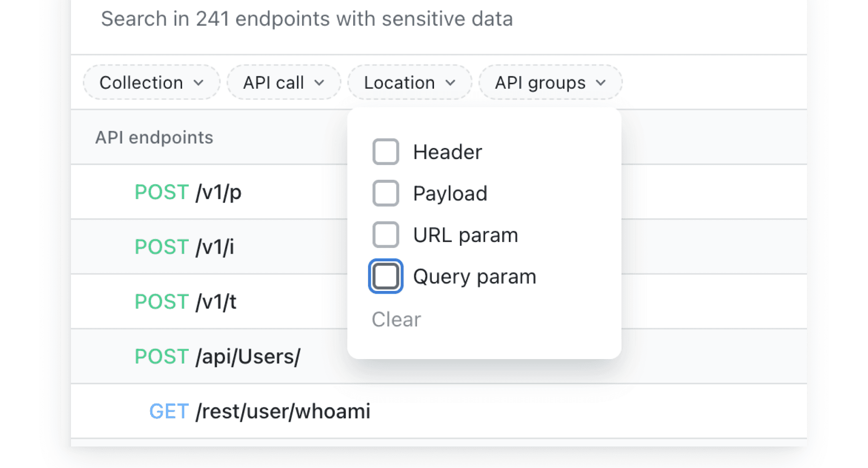Screen dimensions: 868x468
Task: Enable the URL param checkbox
Action: click(x=385, y=234)
